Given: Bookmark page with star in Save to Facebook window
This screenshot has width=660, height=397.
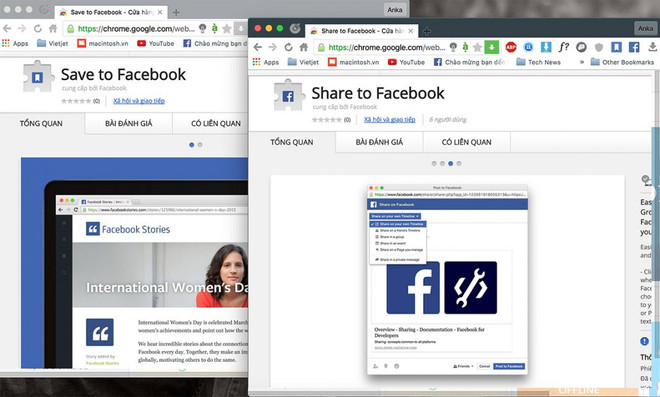Looking at the screenshot, I should (x=227, y=29).
